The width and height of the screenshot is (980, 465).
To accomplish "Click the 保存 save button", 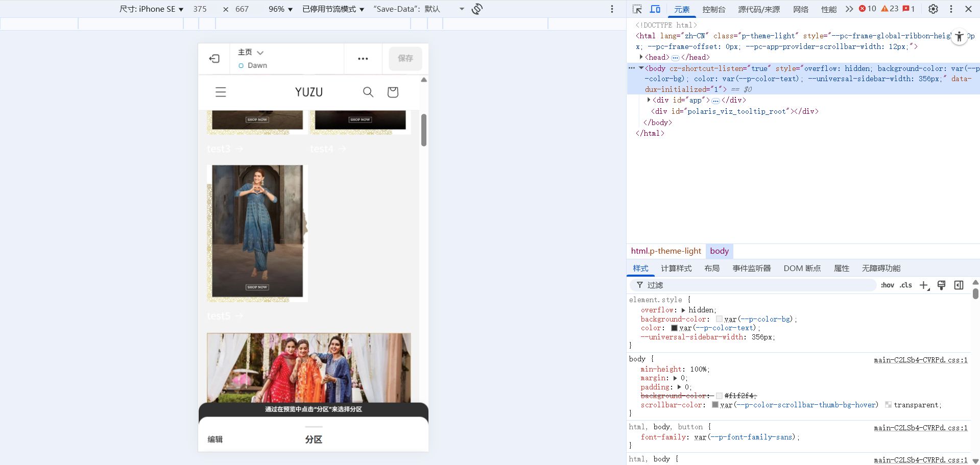I will coord(405,58).
